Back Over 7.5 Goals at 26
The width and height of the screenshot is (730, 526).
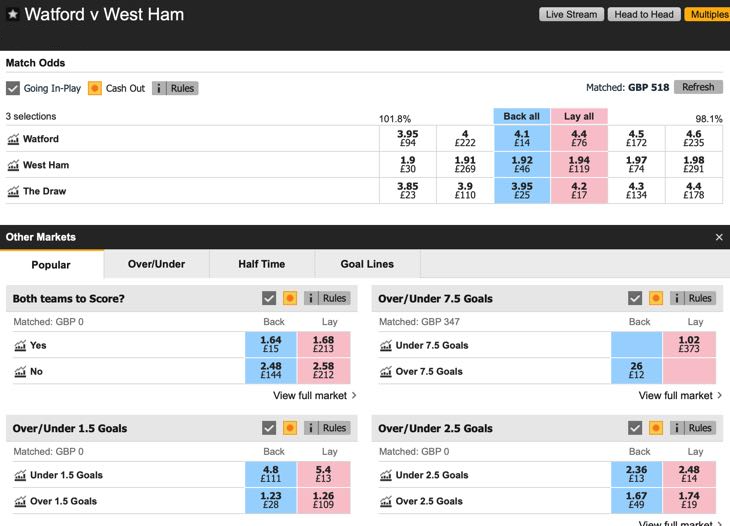click(636, 371)
